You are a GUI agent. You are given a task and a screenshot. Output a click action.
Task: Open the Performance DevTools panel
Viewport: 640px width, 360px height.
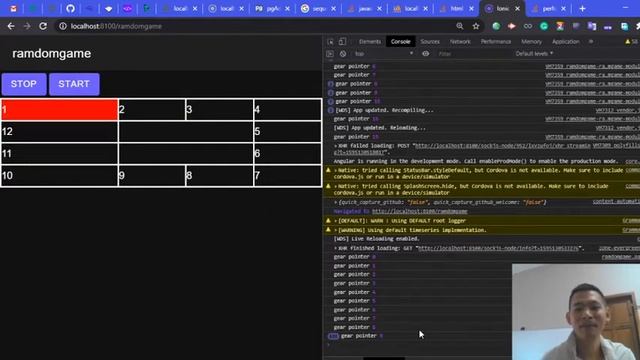coord(496,42)
